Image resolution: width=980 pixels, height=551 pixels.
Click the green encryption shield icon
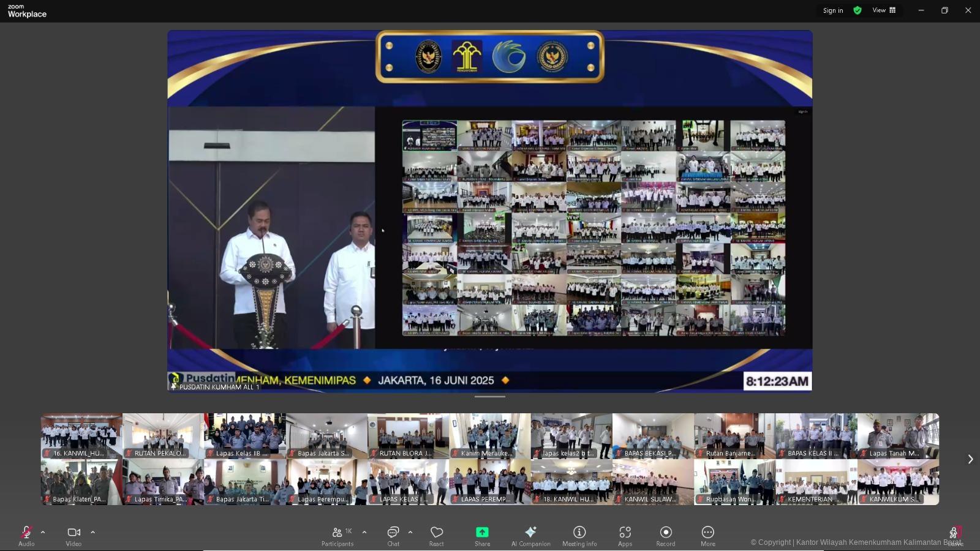(x=857, y=10)
